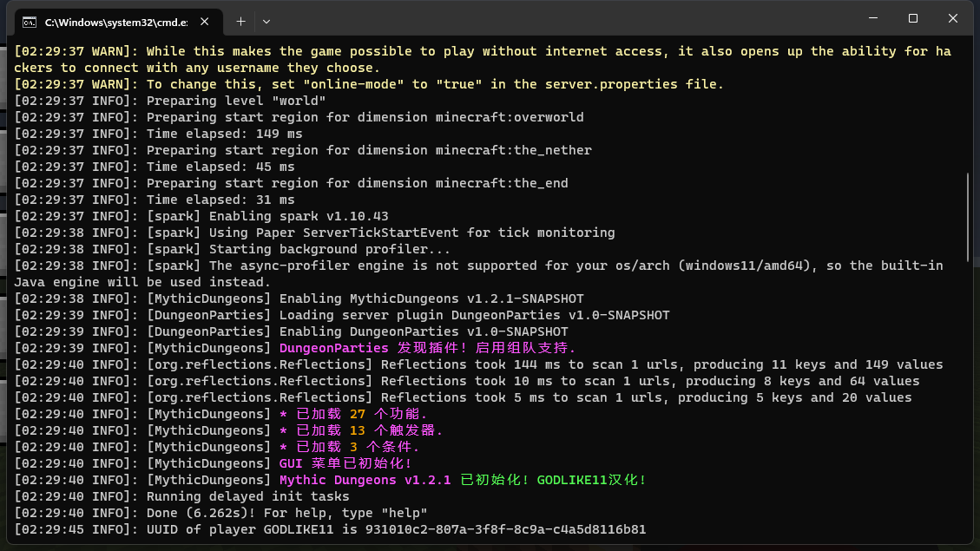Viewport: 980px width, 551px height.
Task: Select the C:\Windows\system32\cmd.exe tab
Action: (113, 21)
